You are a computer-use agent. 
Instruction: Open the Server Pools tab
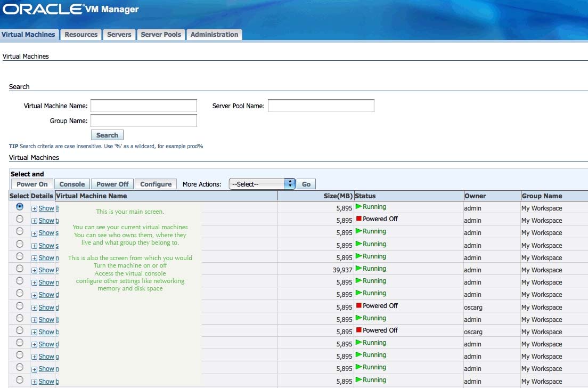click(x=161, y=35)
